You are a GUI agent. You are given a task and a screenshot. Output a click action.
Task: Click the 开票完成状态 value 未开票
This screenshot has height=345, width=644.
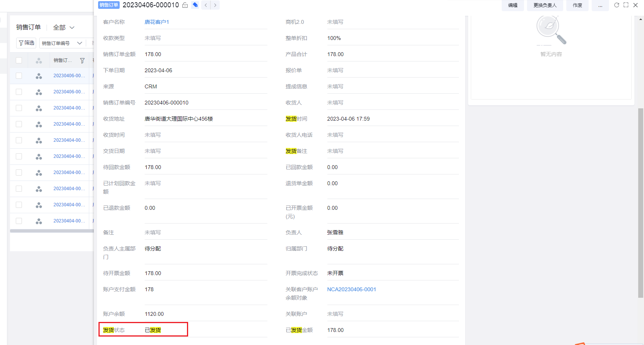click(x=335, y=273)
